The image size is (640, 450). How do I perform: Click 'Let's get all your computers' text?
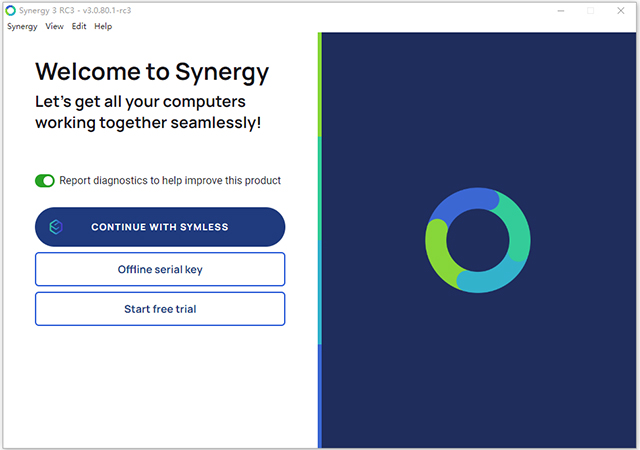pos(140,102)
